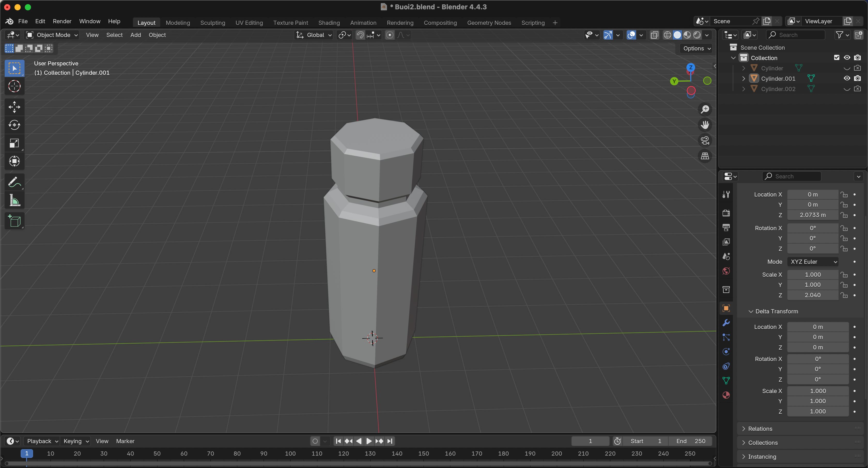The width and height of the screenshot is (868, 468).
Task: Select the Annotate pencil tool
Action: click(x=14, y=182)
